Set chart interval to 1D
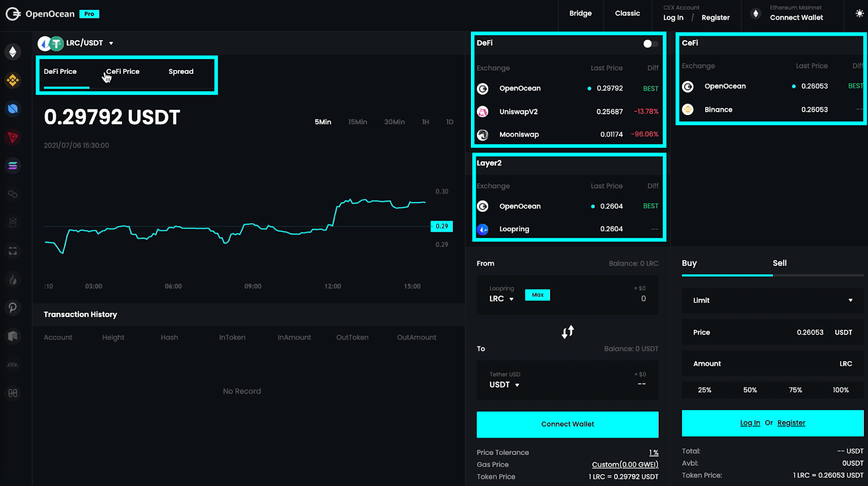868x486 pixels. click(450, 122)
